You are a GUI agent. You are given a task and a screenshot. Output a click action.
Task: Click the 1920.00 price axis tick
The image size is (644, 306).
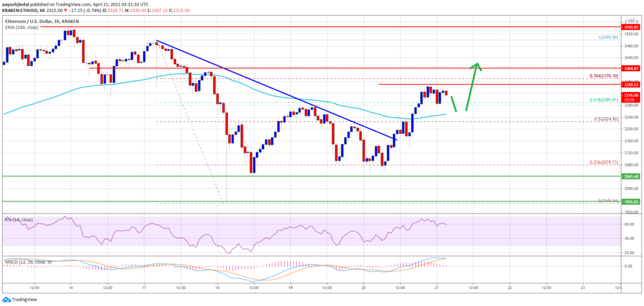pos(631,213)
